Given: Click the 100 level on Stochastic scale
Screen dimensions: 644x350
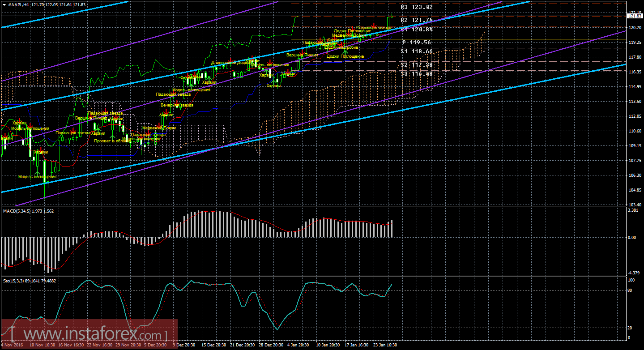Looking at the screenshot, I should (631, 280).
